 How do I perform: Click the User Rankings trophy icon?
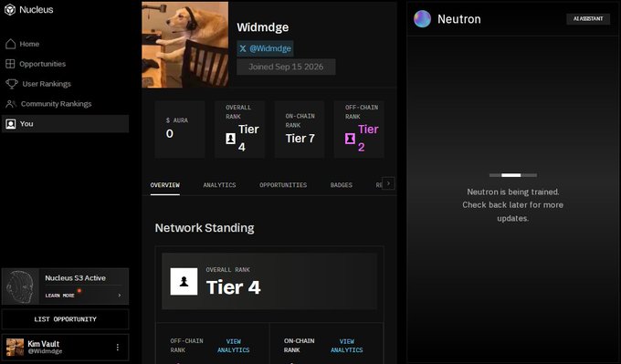pyautogui.click(x=12, y=84)
